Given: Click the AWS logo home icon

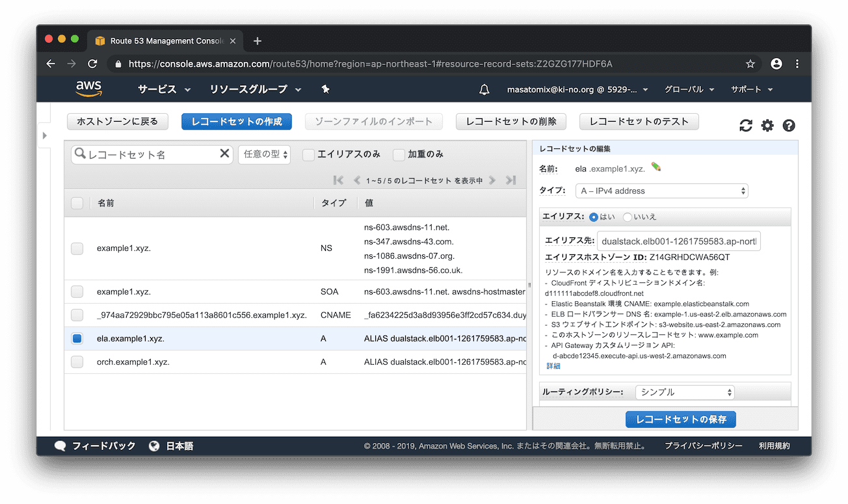Looking at the screenshot, I should tap(88, 89).
